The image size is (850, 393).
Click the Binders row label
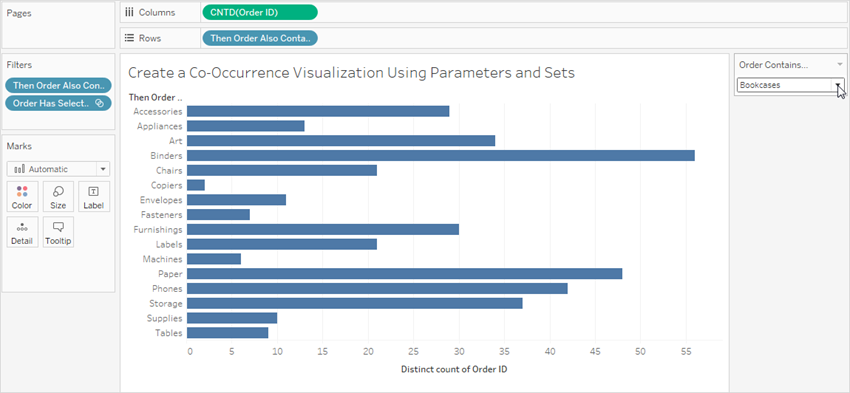[x=166, y=156]
